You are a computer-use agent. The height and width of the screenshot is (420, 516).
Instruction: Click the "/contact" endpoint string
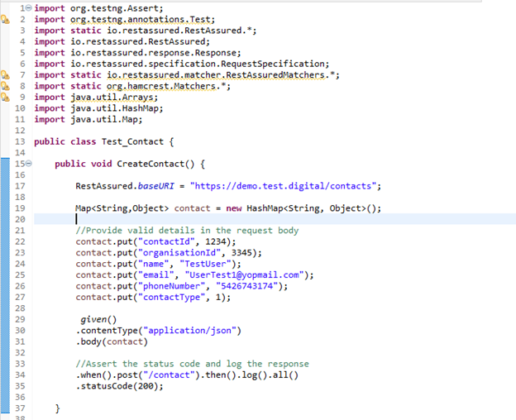(x=169, y=375)
